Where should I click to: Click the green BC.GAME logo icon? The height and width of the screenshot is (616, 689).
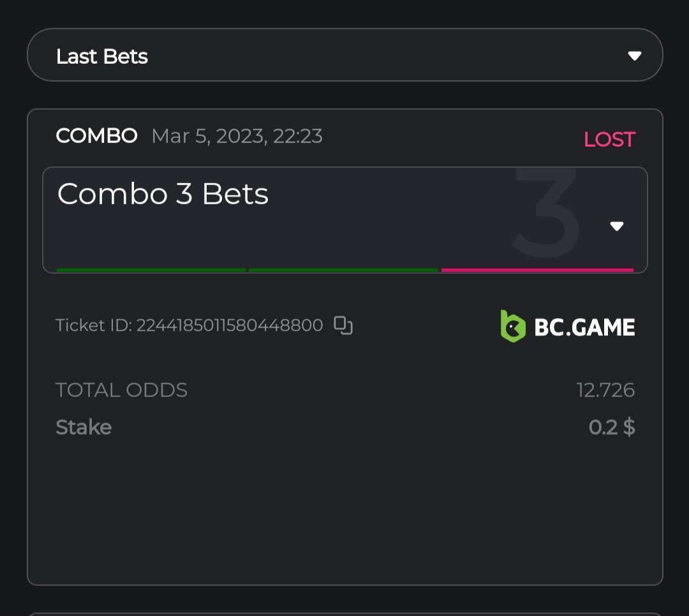pos(512,326)
